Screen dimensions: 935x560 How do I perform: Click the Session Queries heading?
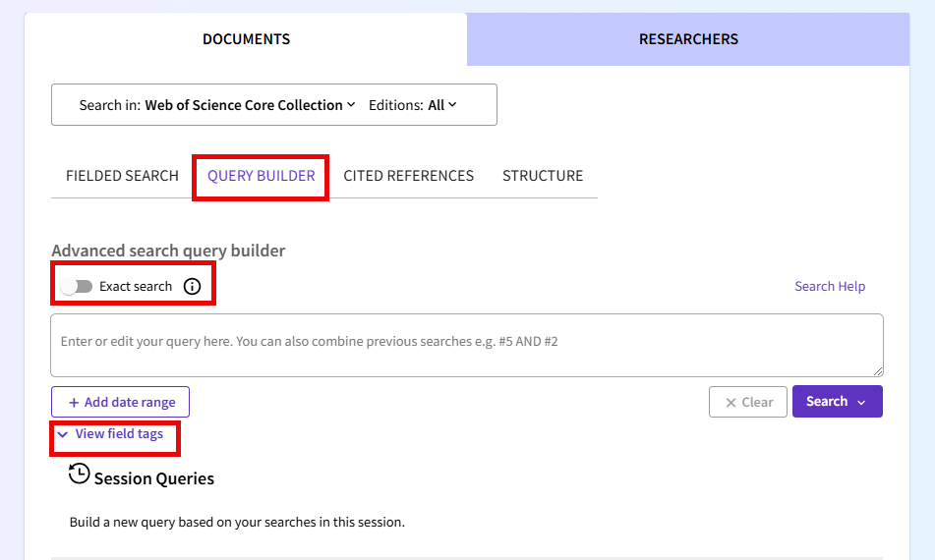pyautogui.click(x=153, y=479)
